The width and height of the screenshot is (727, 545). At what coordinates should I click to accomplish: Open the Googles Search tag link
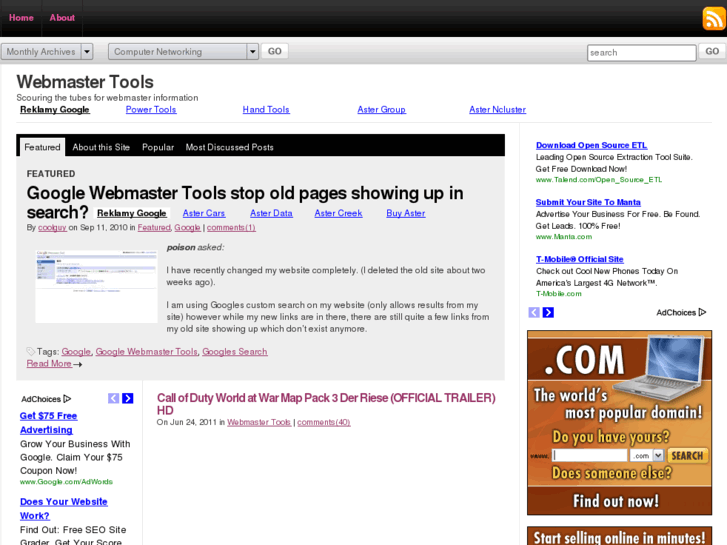pos(235,352)
